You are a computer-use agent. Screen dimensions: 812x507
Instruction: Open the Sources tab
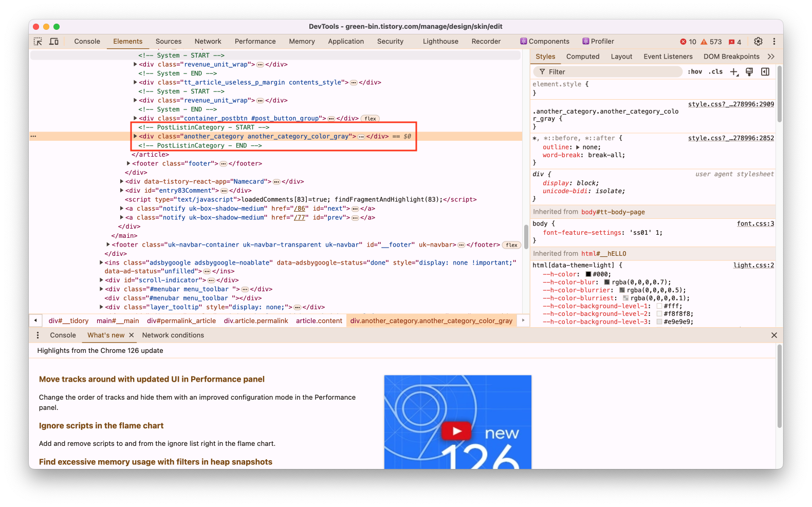tap(169, 42)
